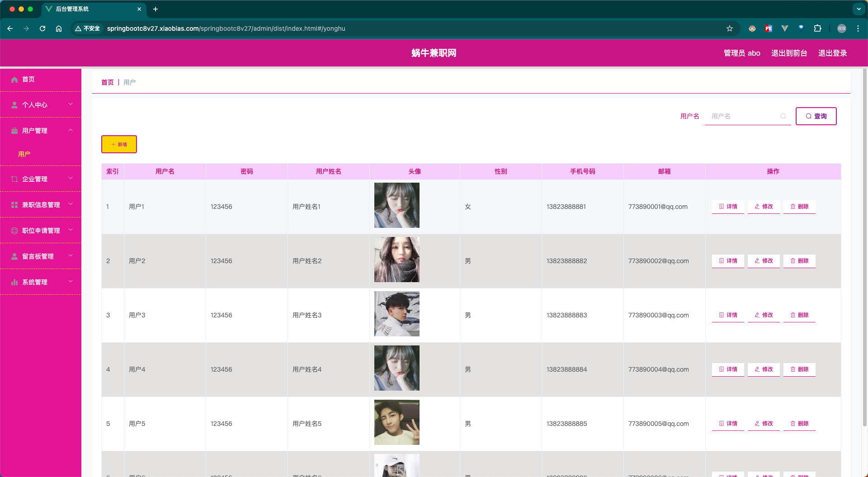This screenshot has width=868, height=477.
Task: Open 详情 for 用户2
Action: pos(728,261)
